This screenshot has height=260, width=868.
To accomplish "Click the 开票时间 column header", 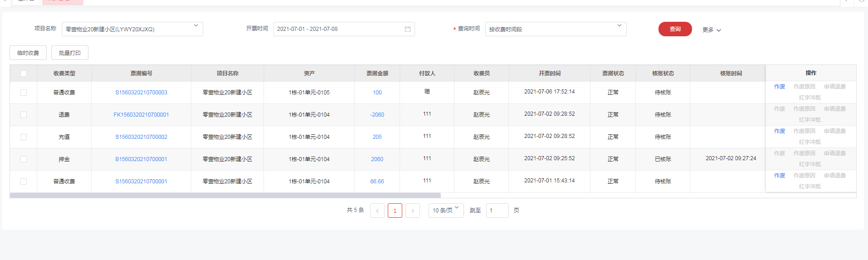I will (550, 74).
